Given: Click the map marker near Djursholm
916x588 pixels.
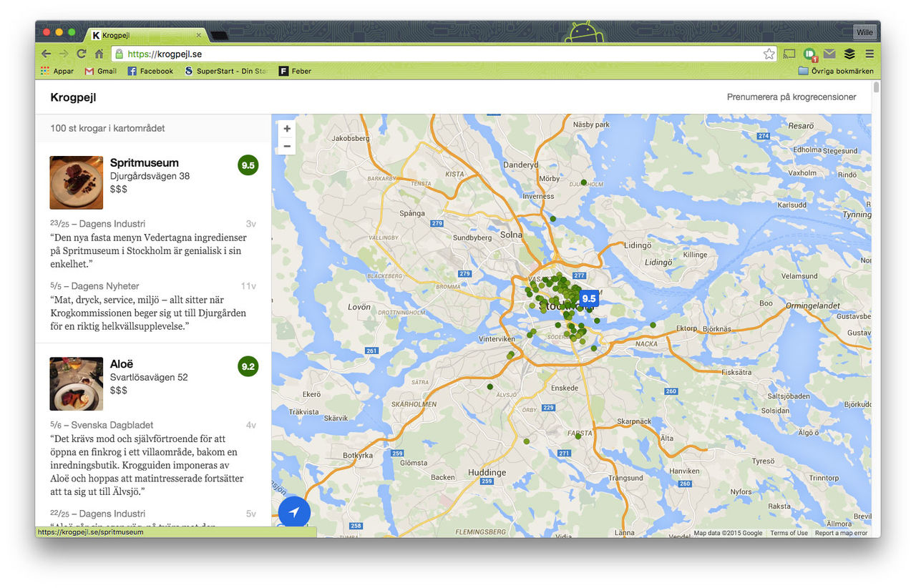Looking at the screenshot, I should 584,182.
